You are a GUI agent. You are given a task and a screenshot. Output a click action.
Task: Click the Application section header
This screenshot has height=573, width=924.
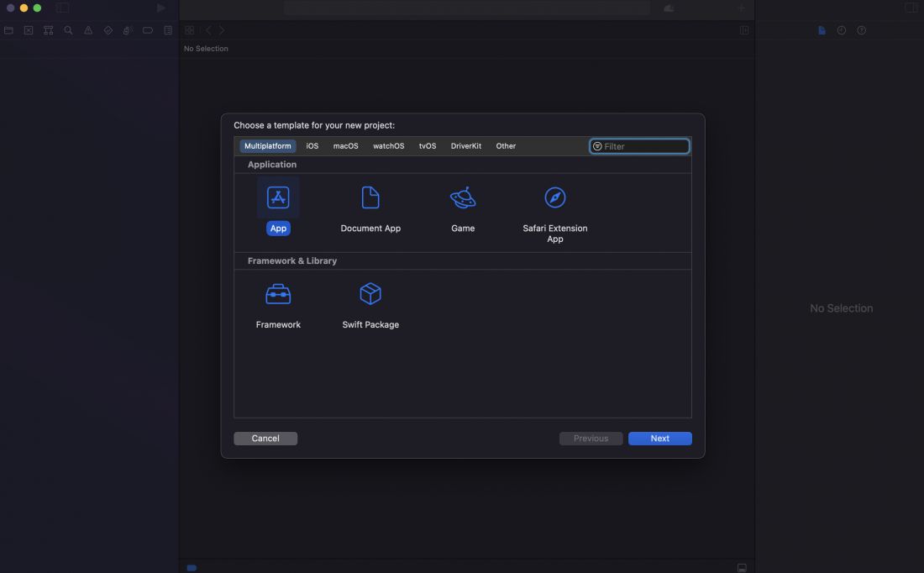pos(271,165)
